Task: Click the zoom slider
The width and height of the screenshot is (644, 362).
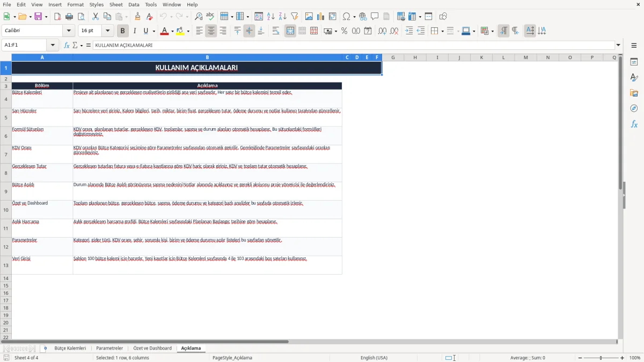Action: tap(601, 358)
